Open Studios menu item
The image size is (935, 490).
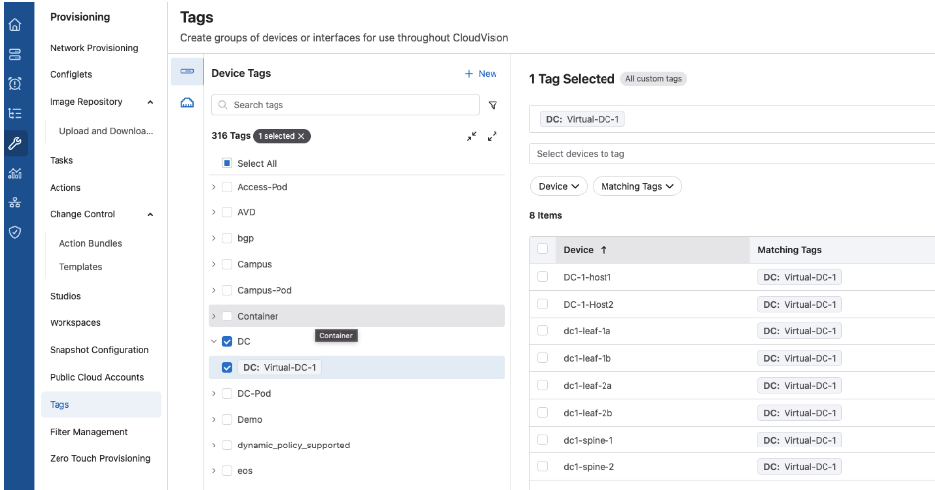point(66,296)
